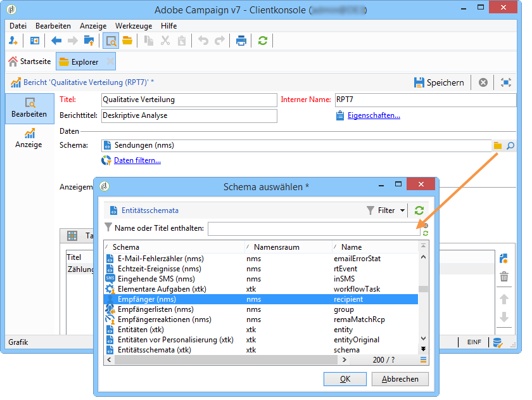The image size is (532, 400).
Task: Open the Datei menu
Action: click(x=18, y=26)
